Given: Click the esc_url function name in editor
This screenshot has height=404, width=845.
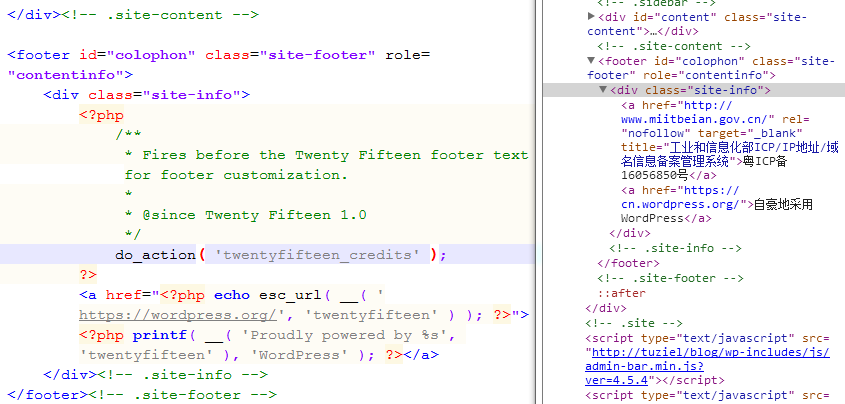Looking at the screenshot, I should coord(290,295).
